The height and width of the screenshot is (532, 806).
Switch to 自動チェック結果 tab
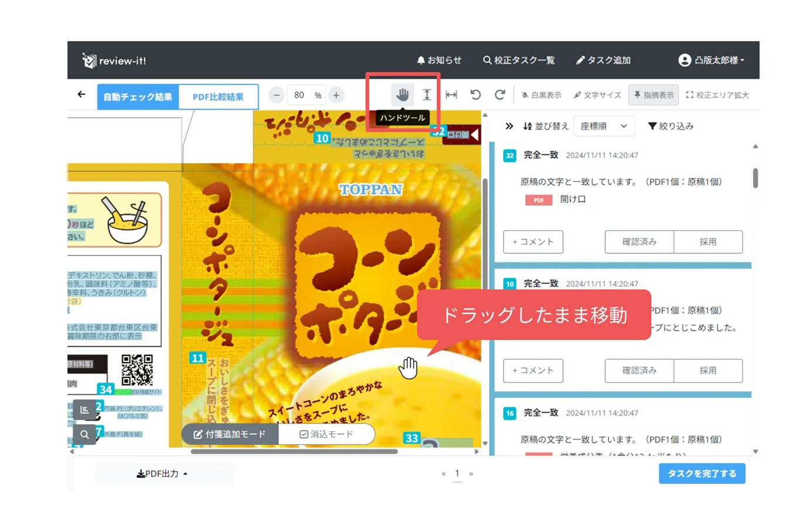(138, 97)
